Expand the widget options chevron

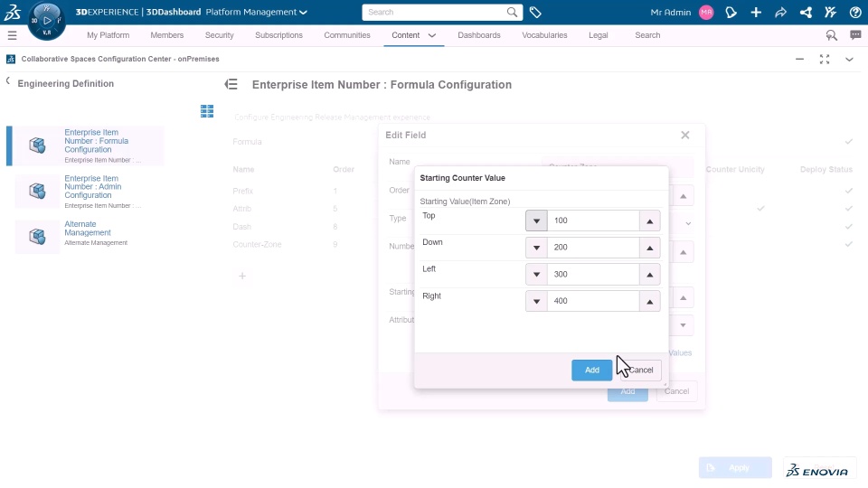[849, 60]
